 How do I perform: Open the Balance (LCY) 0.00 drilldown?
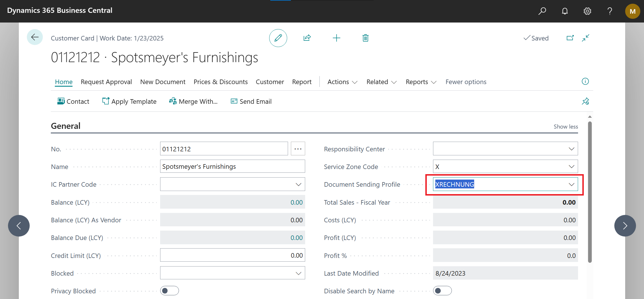point(297,202)
